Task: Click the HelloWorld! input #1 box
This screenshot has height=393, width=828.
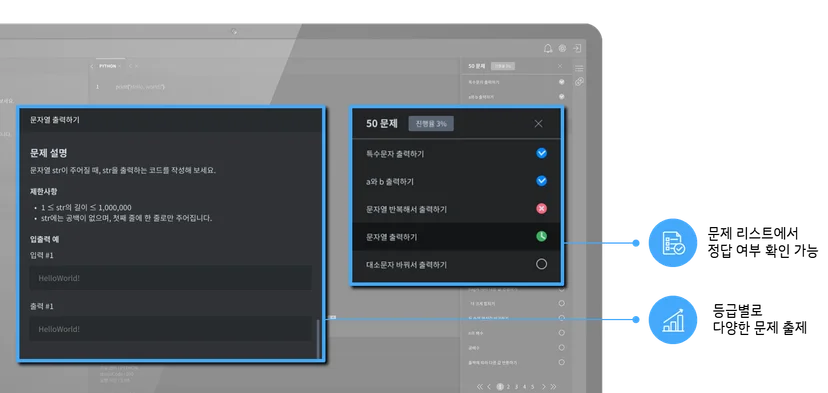Action: tap(170, 278)
